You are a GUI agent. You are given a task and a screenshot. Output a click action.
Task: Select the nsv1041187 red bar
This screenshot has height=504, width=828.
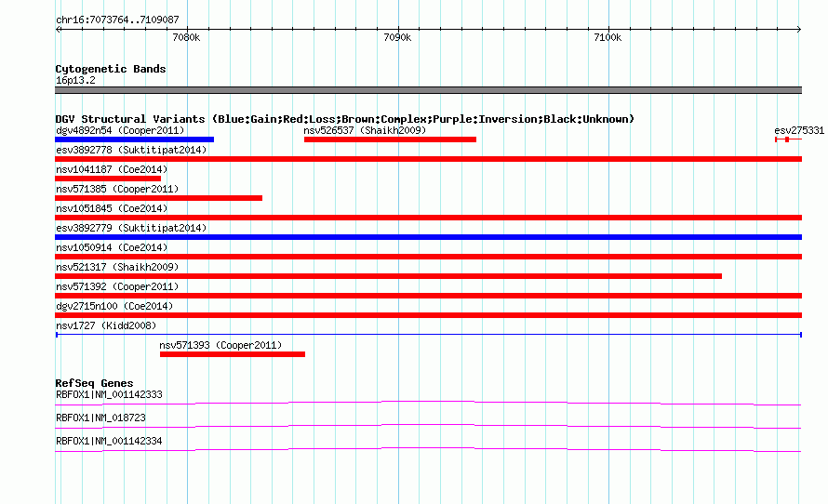tap(108, 179)
